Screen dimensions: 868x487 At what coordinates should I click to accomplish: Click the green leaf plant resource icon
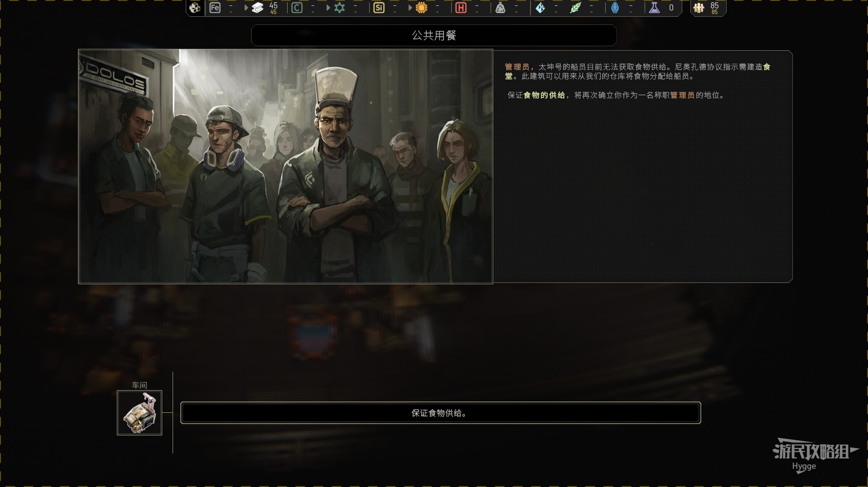575,8
